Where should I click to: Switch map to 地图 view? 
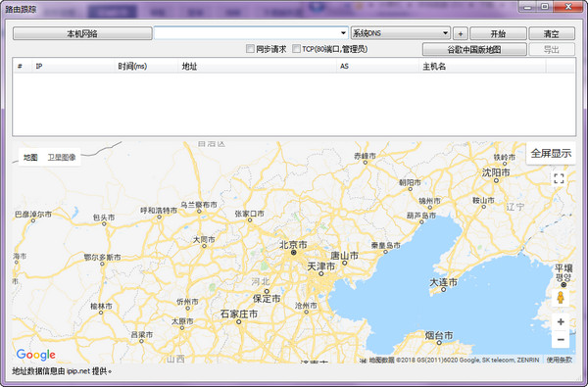[x=30, y=158]
